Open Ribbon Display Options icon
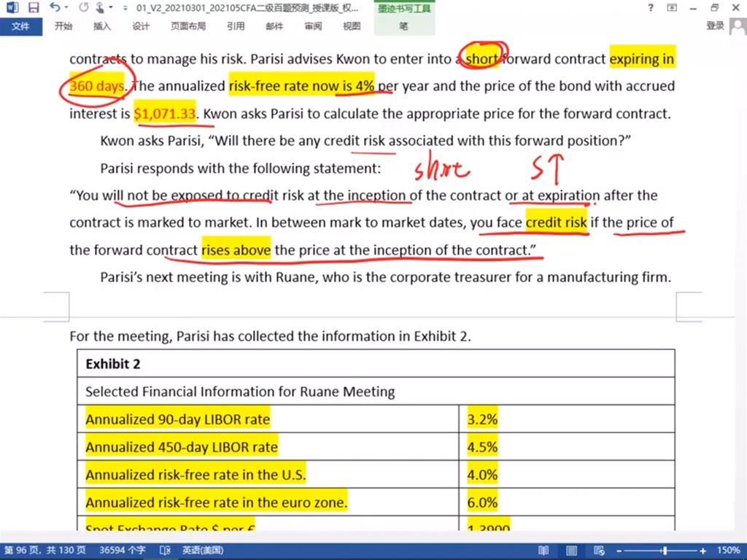 click(x=672, y=7)
